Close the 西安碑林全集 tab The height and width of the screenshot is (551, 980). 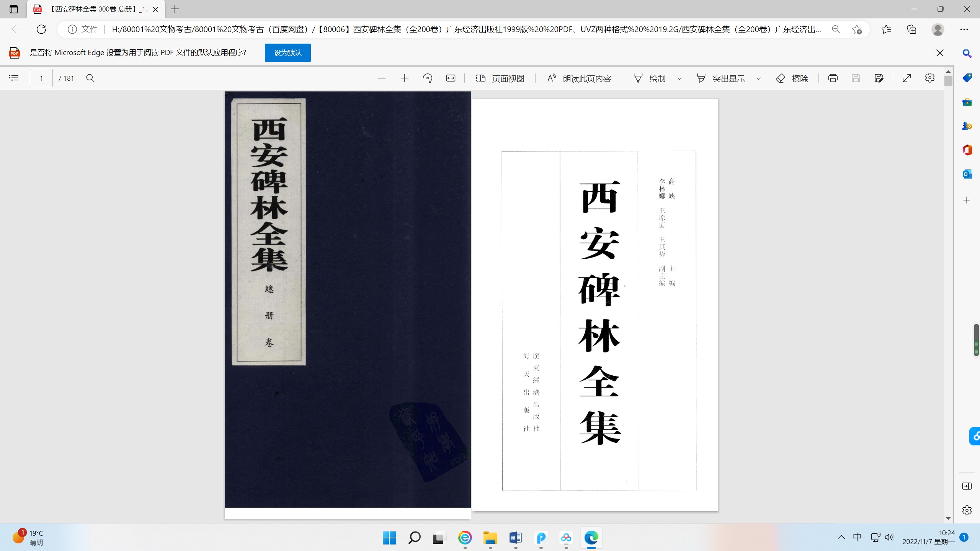tap(155, 9)
